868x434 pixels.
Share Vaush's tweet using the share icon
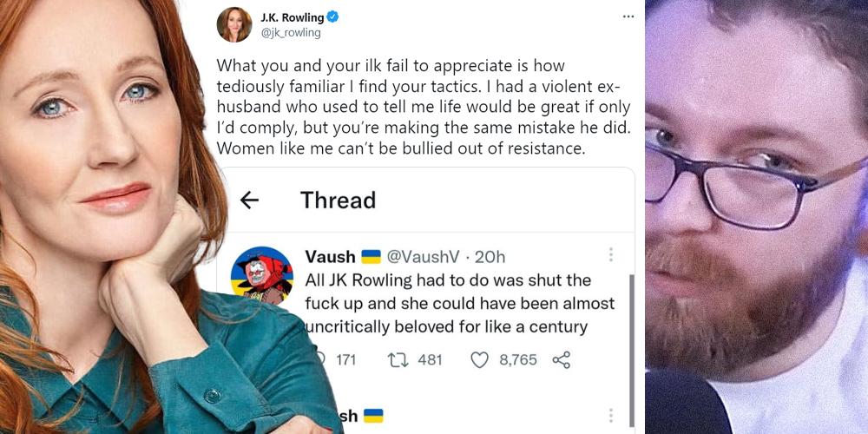click(x=561, y=359)
